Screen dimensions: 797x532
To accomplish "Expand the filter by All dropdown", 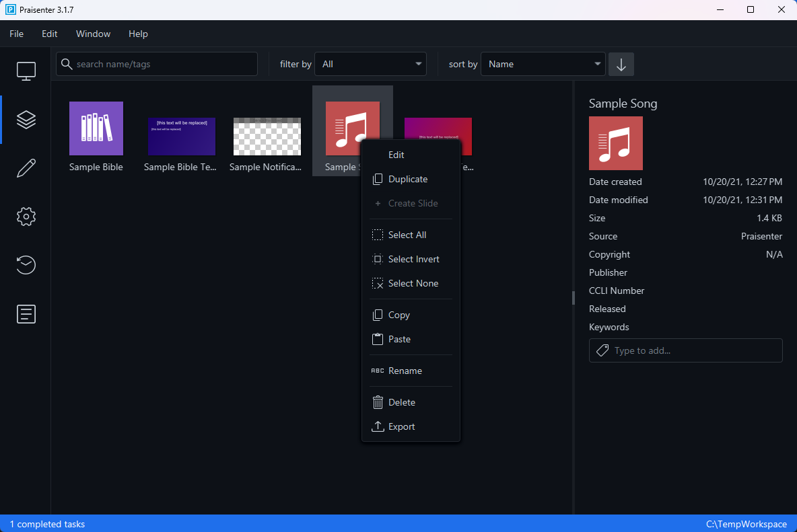I will tap(370, 65).
